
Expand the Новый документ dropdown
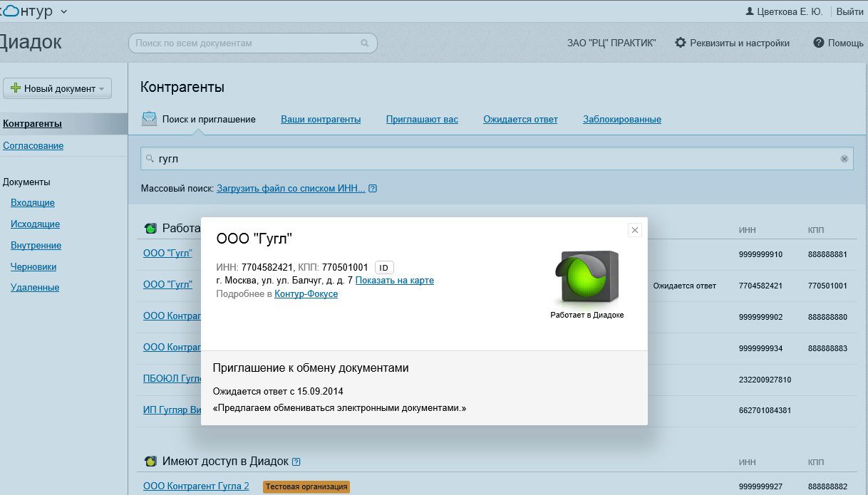(58, 88)
